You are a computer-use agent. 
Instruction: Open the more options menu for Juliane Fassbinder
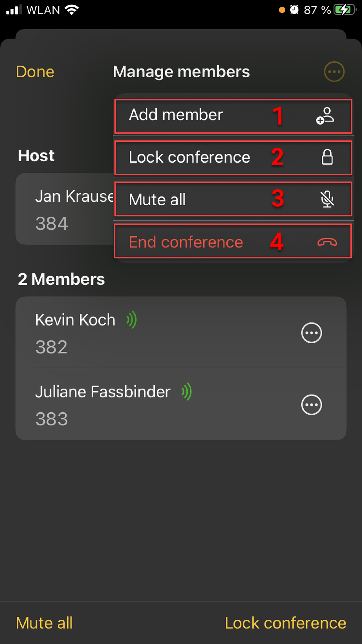pyautogui.click(x=311, y=405)
